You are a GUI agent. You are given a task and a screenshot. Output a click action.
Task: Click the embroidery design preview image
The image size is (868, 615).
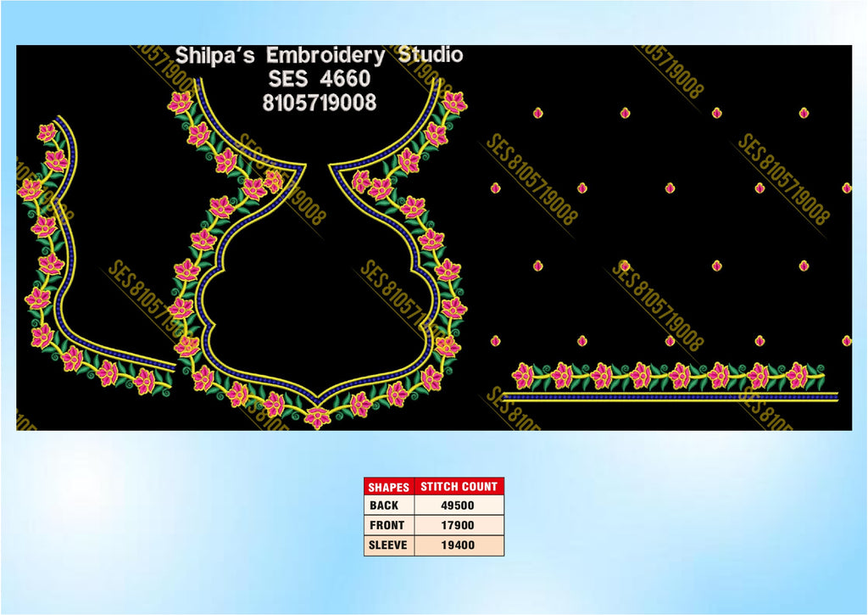pyautogui.click(x=434, y=238)
